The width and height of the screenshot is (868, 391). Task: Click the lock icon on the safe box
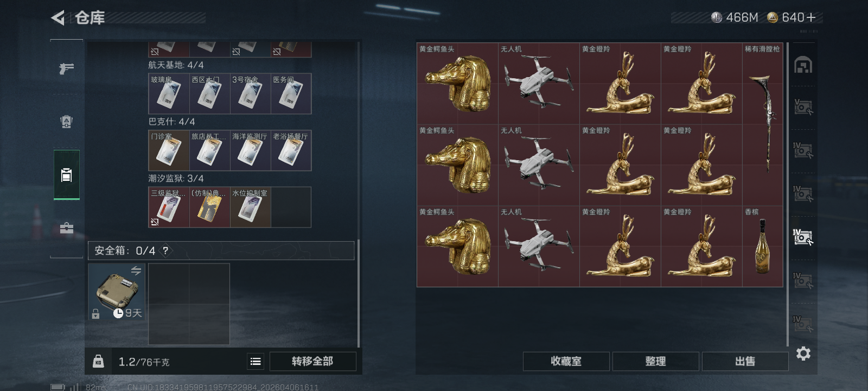pyautogui.click(x=95, y=314)
